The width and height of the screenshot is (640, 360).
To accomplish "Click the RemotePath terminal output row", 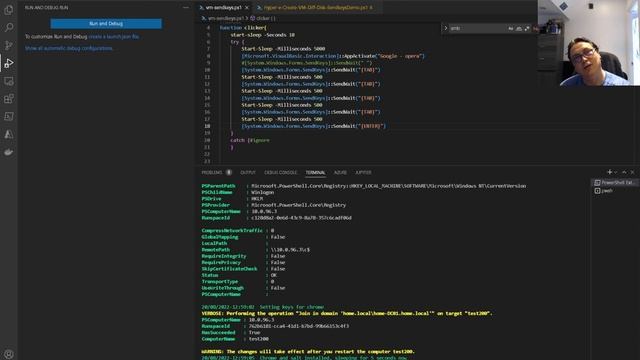I will tap(256, 249).
